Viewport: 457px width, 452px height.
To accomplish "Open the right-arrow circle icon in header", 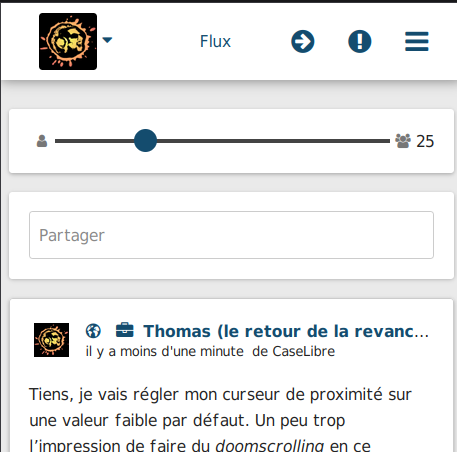I will click(303, 42).
